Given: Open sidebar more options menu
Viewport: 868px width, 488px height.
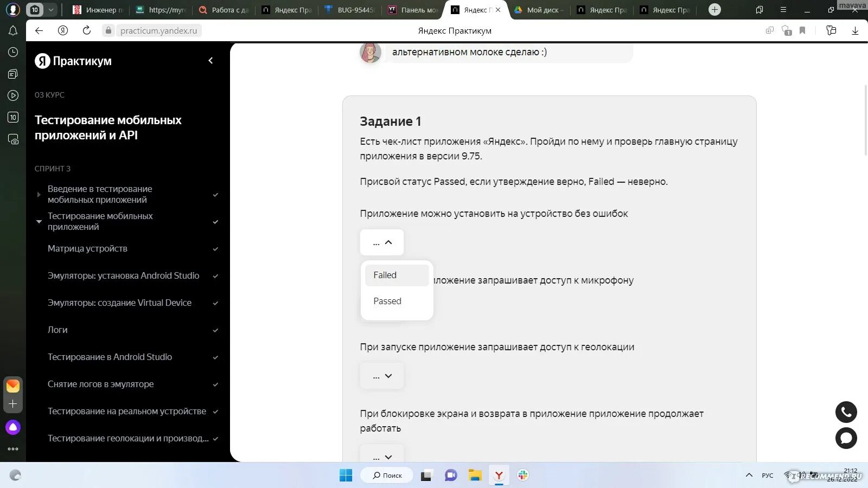Looking at the screenshot, I should pos(13,449).
